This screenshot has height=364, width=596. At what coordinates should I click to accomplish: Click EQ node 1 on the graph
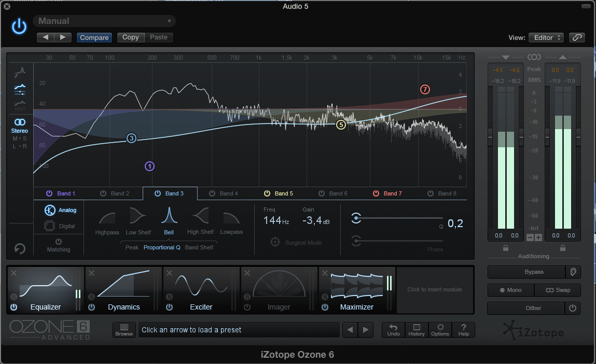(x=149, y=166)
